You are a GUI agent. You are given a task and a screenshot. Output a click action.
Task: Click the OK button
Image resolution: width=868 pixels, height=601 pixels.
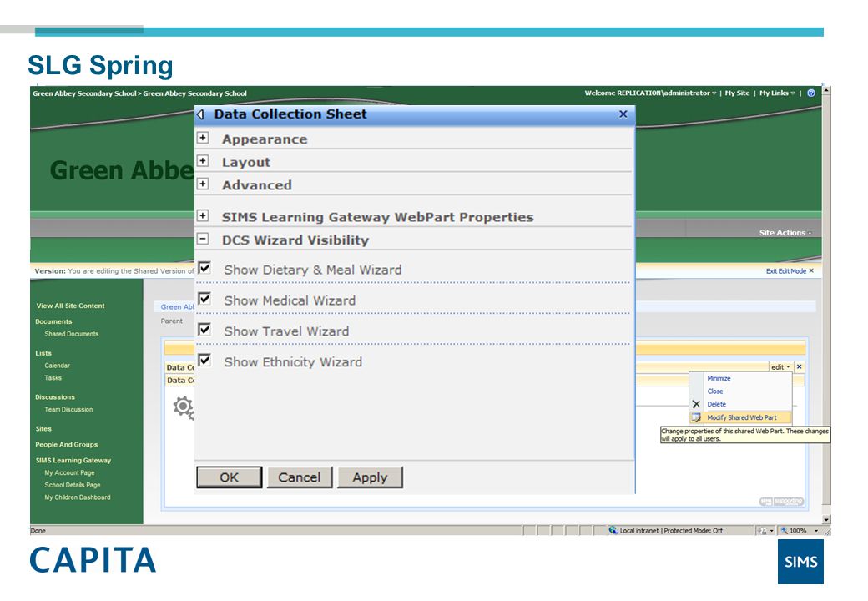(x=230, y=477)
